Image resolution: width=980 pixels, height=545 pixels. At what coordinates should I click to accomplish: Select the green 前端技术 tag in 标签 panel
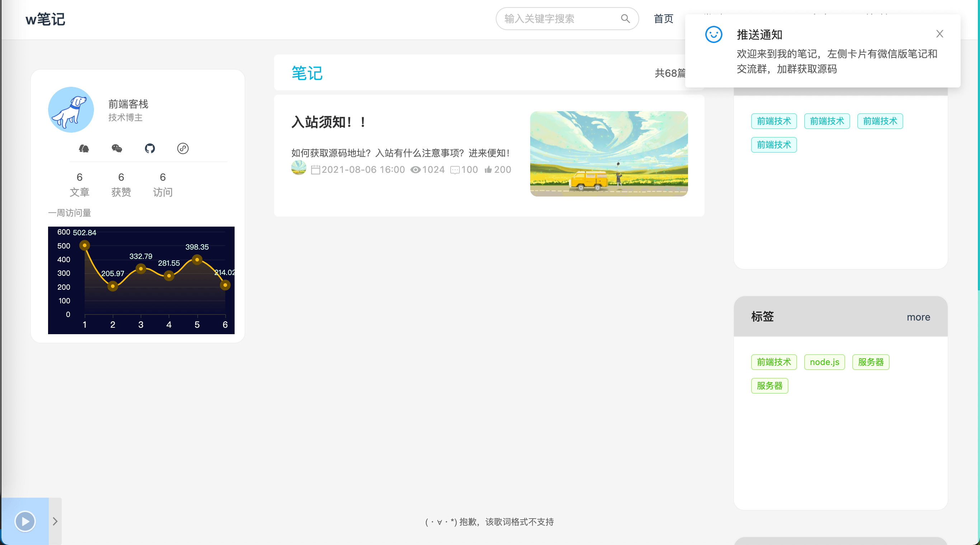(773, 362)
